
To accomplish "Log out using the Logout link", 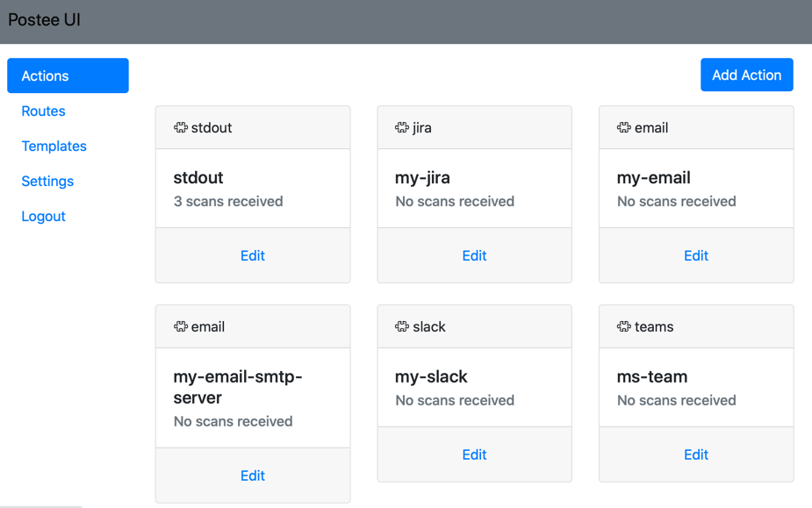I will (x=43, y=217).
